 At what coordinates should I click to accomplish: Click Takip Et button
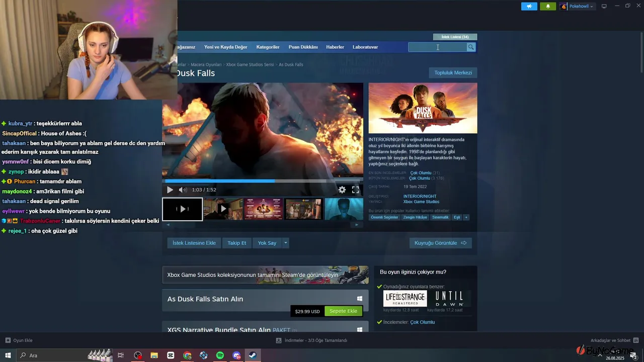(x=236, y=243)
